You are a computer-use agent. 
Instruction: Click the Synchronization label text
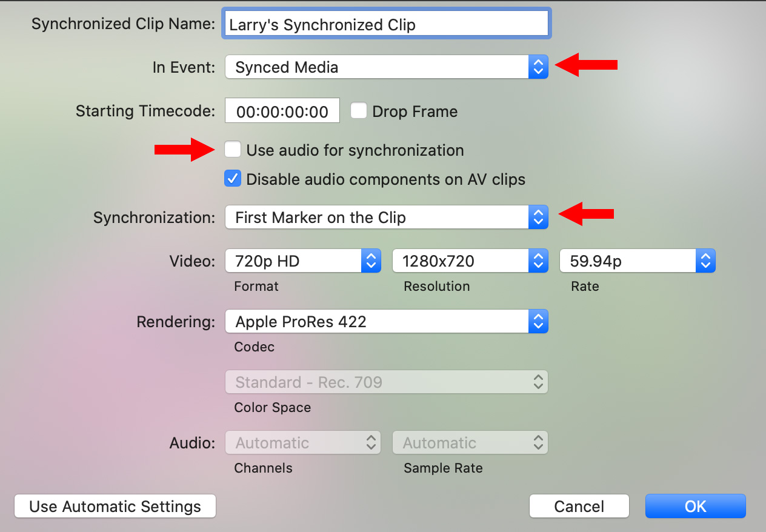(155, 218)
